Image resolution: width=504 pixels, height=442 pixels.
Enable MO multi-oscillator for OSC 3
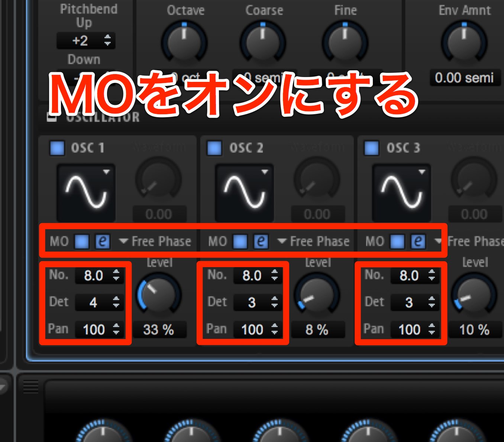tap(397, 241)
